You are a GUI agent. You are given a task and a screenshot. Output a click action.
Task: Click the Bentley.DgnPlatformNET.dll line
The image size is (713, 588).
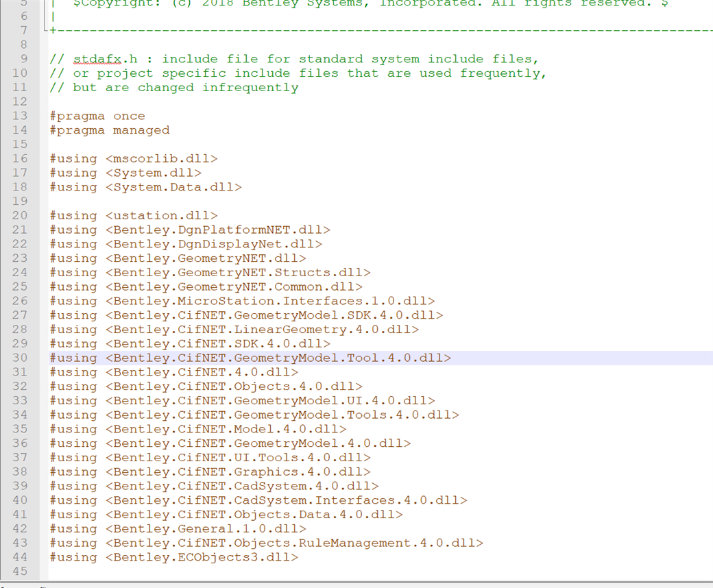pyautogui.click(x=190, y=230)
